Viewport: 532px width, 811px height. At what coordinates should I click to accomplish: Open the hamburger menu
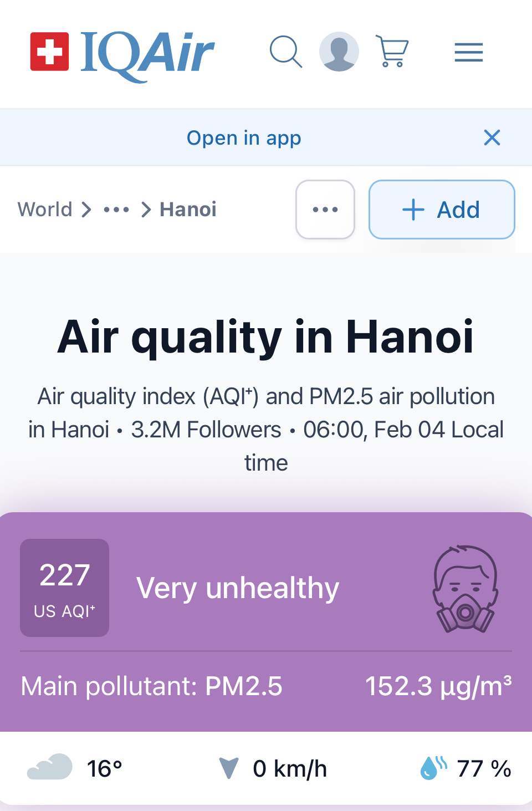tap(469, 53)
